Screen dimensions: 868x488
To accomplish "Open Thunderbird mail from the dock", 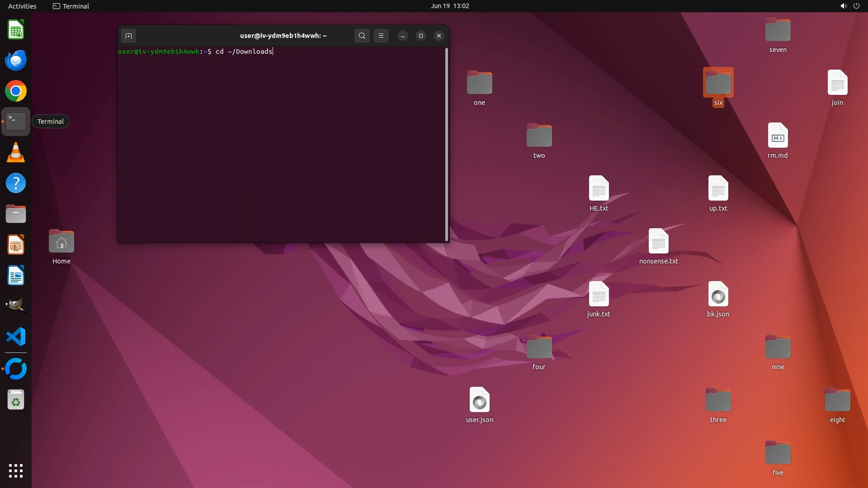I will (x=16, y=61).
